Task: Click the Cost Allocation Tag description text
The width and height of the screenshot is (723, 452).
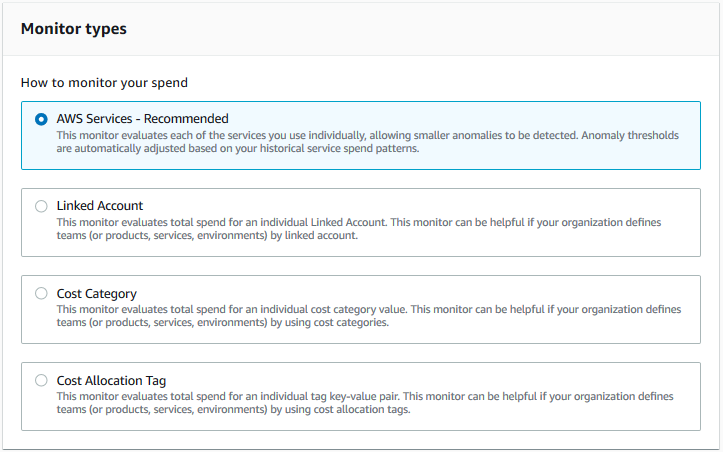Action: point(365,403)
